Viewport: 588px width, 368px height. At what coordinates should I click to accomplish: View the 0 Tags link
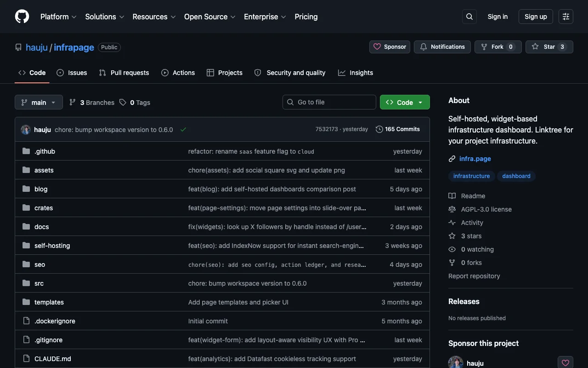[135, 103]
